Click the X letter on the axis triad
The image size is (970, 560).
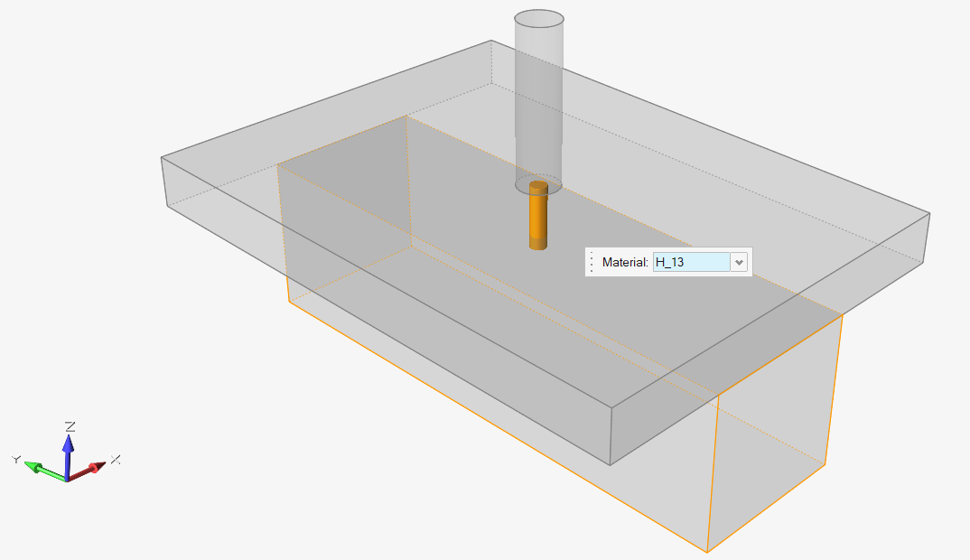[x=116, y=461]
